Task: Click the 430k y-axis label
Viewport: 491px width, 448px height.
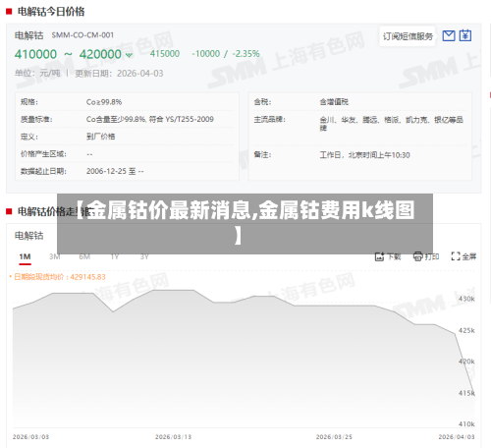Action: pos(466,299)
